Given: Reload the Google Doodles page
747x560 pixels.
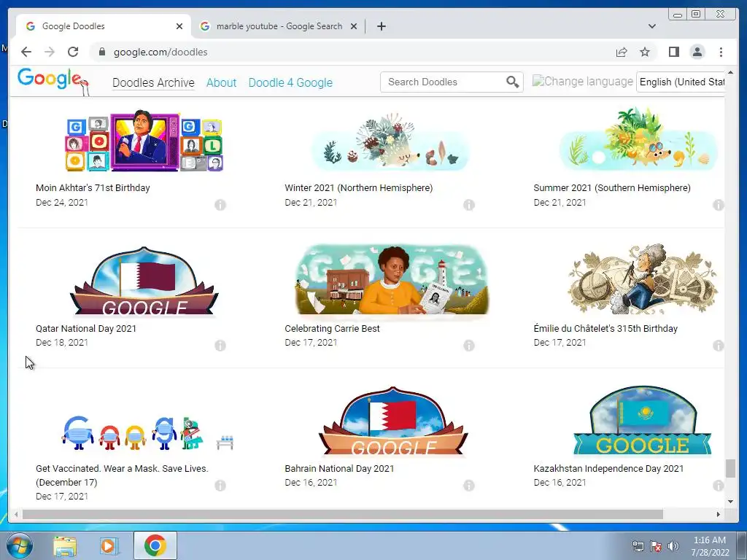Looking at the screenshot, I should click(73, 52).
